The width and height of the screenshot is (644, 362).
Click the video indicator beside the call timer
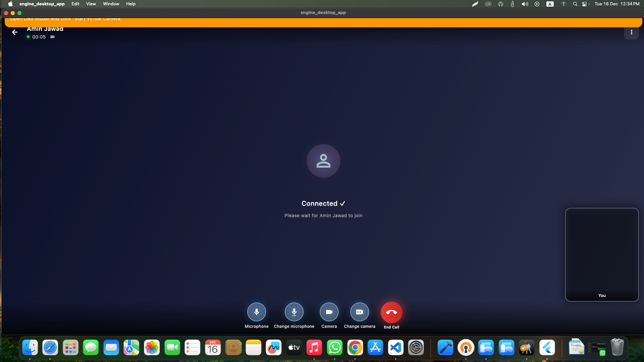coord(52,37)
